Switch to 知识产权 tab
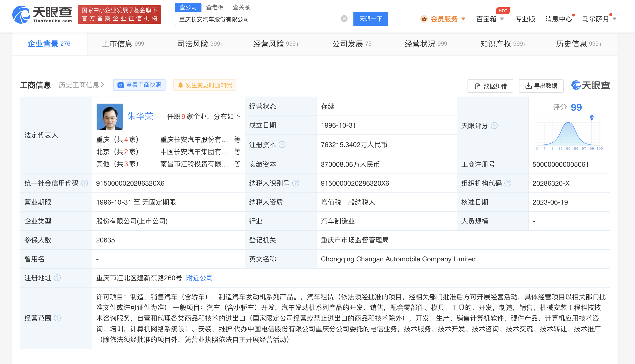The width and height of the screenshot is (635, 364). point(503,44)
